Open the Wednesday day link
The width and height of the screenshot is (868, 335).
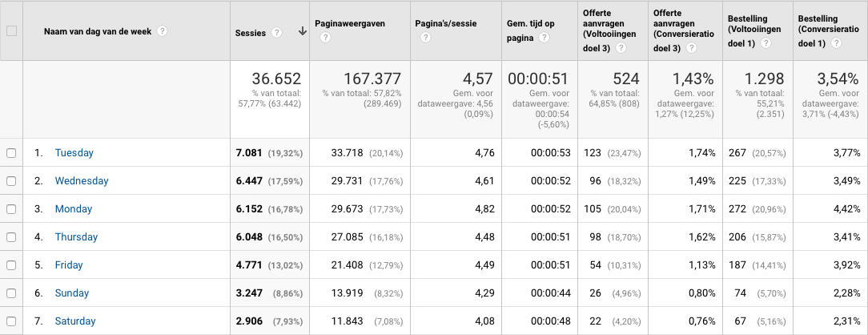pyautogui.click(x=82, y=181)
